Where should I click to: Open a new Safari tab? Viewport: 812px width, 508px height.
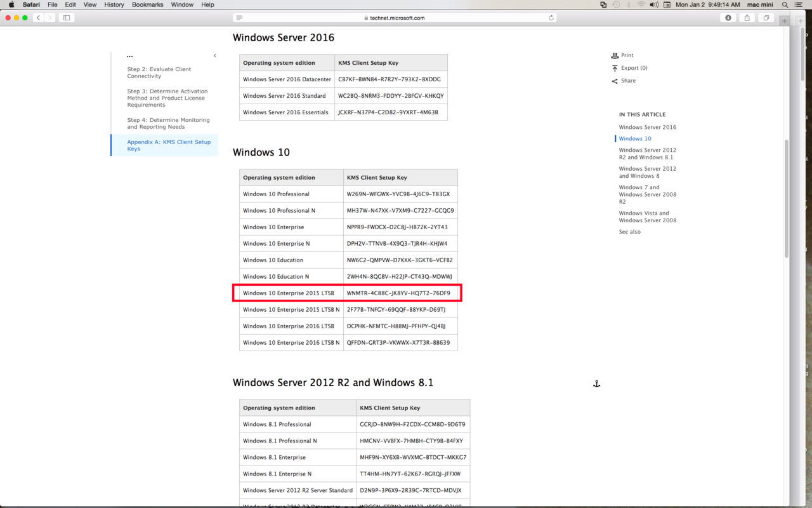(x=785, y=21)
